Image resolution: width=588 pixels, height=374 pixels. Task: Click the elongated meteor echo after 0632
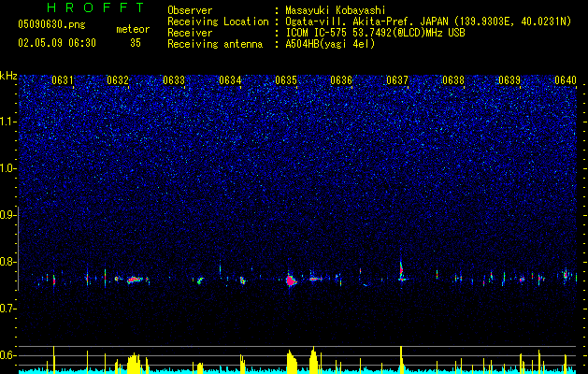[x=135, y=280]
